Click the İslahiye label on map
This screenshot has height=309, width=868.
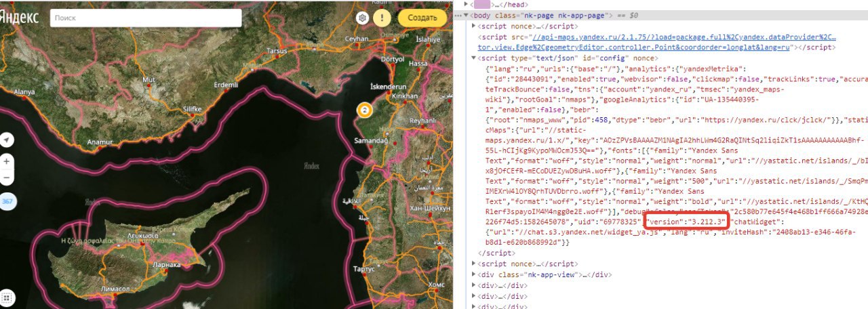tap(429, 39)
